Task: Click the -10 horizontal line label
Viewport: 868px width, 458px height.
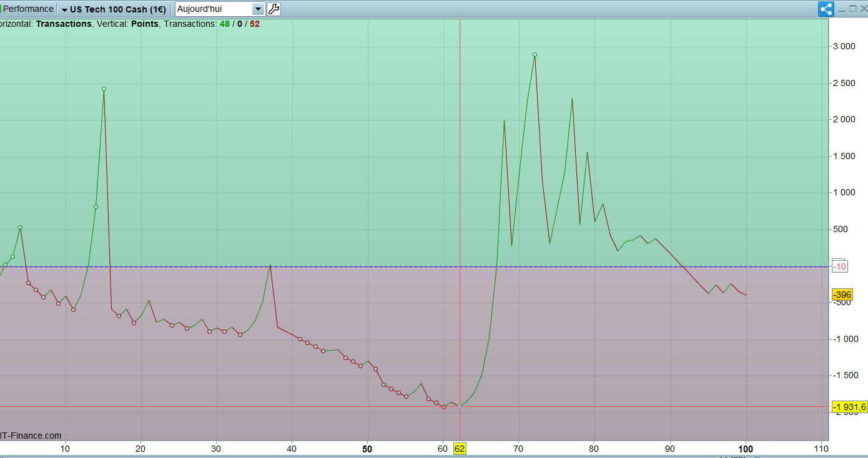Action: (839, 266)
